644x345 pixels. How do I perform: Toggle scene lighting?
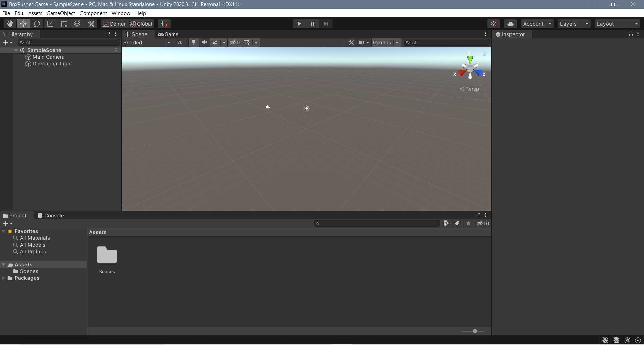(193, 42)
